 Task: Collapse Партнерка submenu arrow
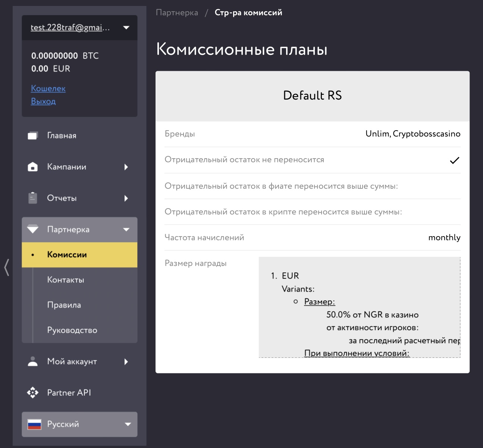click(x=126, y=229)
